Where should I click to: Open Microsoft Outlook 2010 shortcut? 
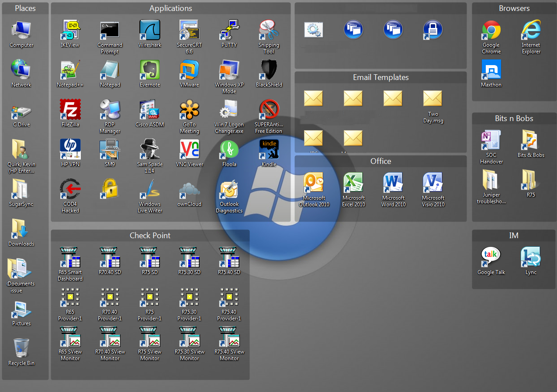314,184
